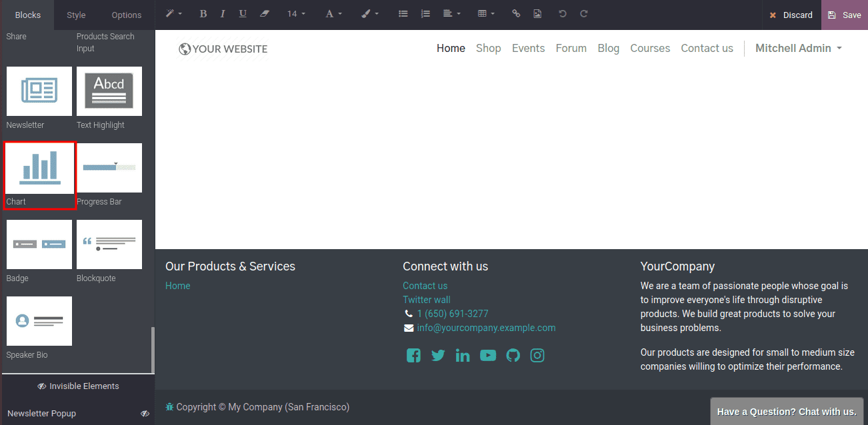Open the 'Have a Question? Chat with us.' box

[787, 412]
